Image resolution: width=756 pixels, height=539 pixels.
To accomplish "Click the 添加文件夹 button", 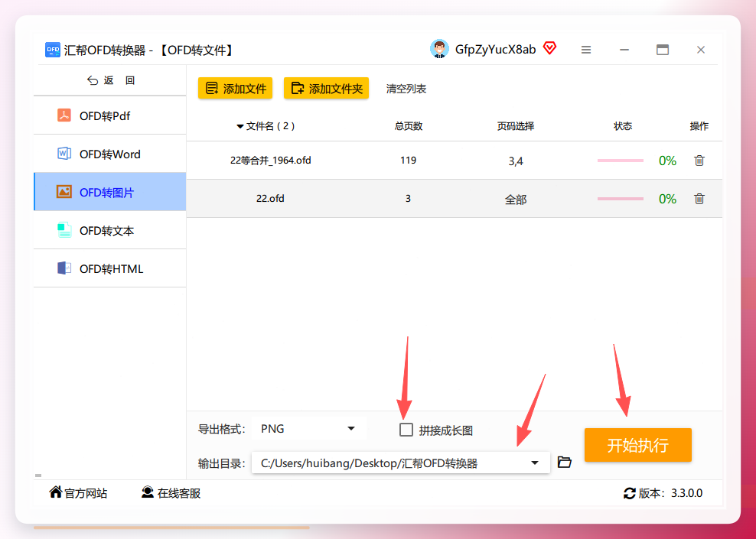I will coord(327,88).
